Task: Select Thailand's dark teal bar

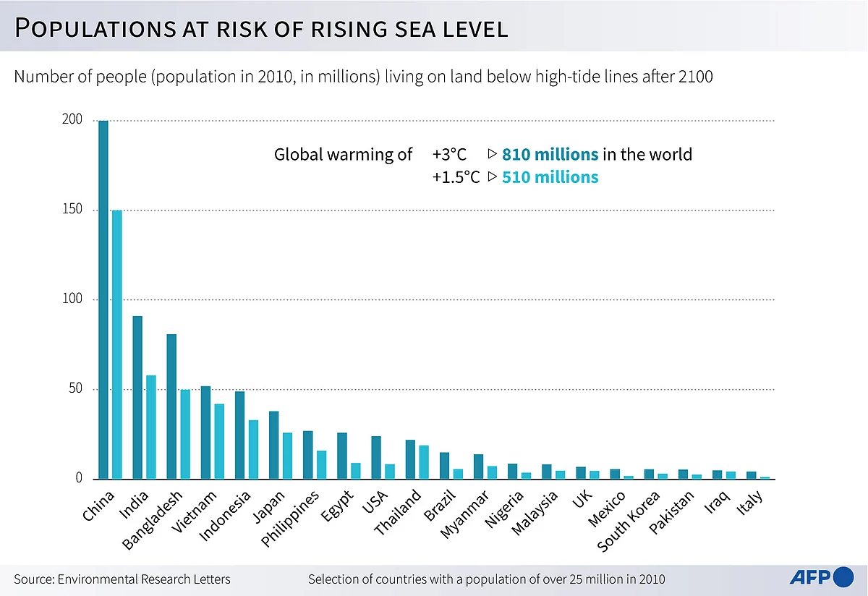Action: pyautogui.click(x=410, y=459)
